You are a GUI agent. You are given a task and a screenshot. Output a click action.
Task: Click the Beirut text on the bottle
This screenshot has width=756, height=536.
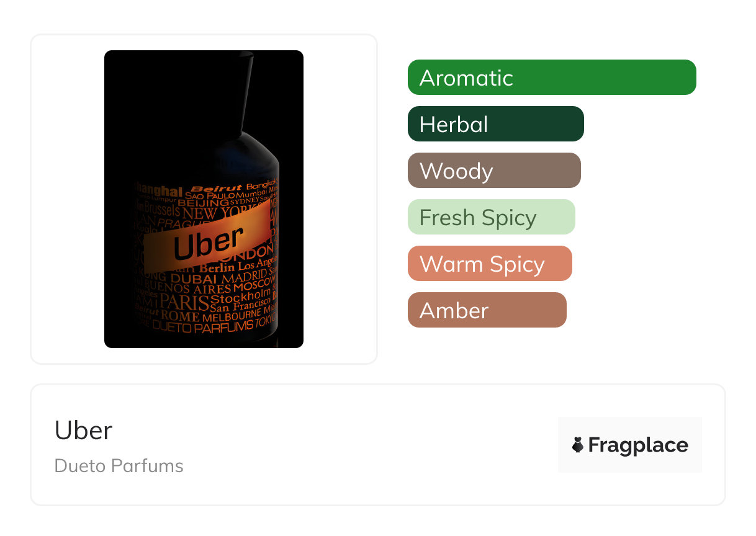tap(215, 188)
